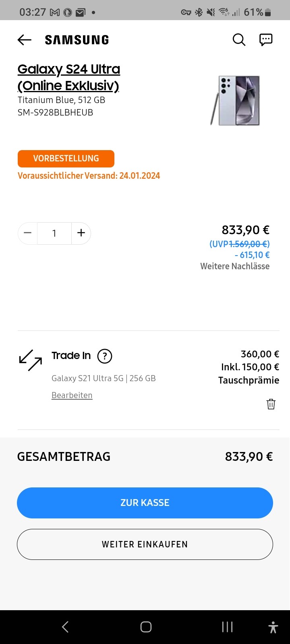Tap the Samsung logo
Viewport: 290px width, 644px height.
click(77, 40)
